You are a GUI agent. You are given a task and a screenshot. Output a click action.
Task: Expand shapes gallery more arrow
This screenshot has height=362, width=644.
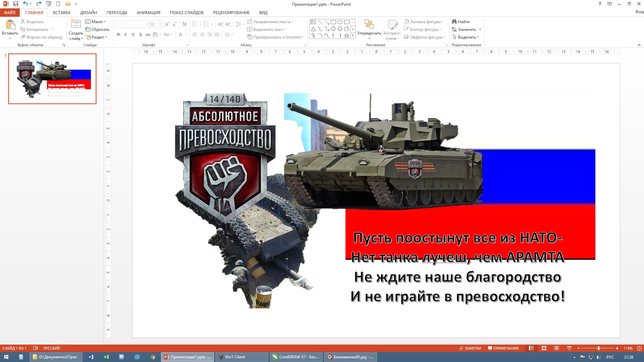tap(353, 36)
